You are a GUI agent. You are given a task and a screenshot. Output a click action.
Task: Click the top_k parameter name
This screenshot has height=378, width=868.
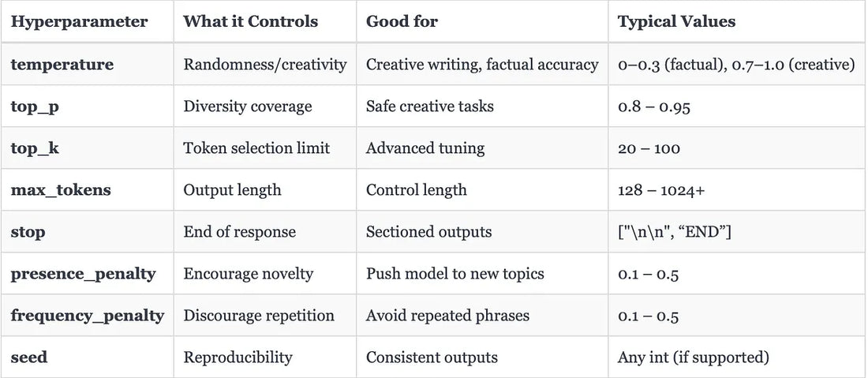pyautogui.click(x=35, y=148)
